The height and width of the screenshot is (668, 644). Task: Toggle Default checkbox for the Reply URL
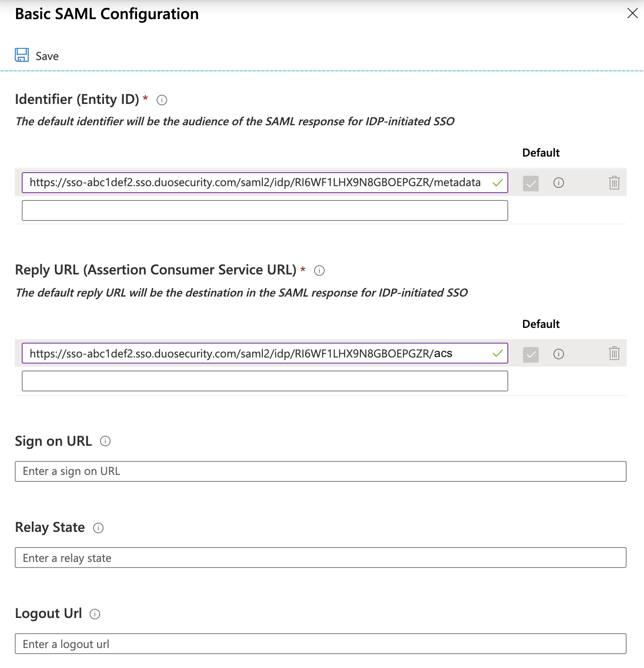coord(530,354)
